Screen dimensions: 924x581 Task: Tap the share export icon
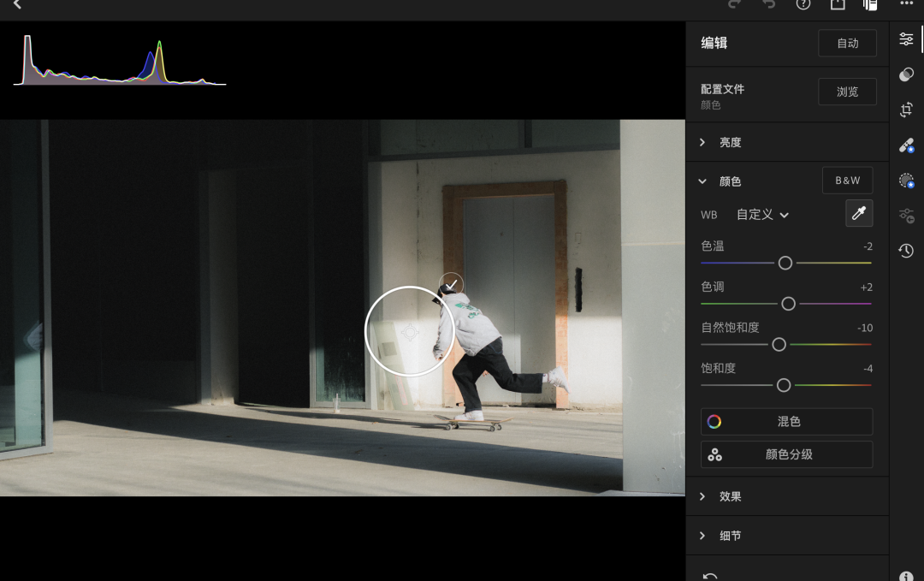point(837,4)
